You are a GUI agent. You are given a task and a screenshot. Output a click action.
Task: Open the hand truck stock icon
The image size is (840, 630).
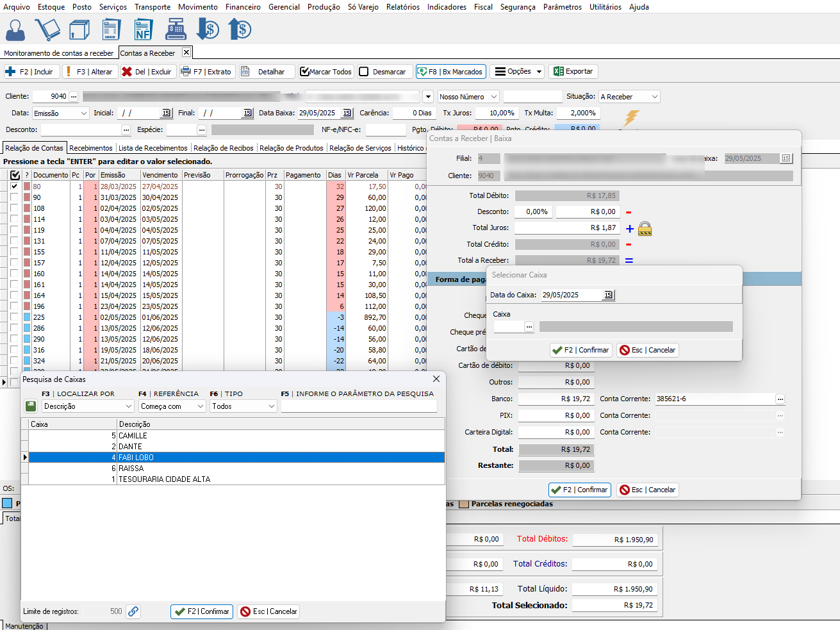tap(47, 30)
